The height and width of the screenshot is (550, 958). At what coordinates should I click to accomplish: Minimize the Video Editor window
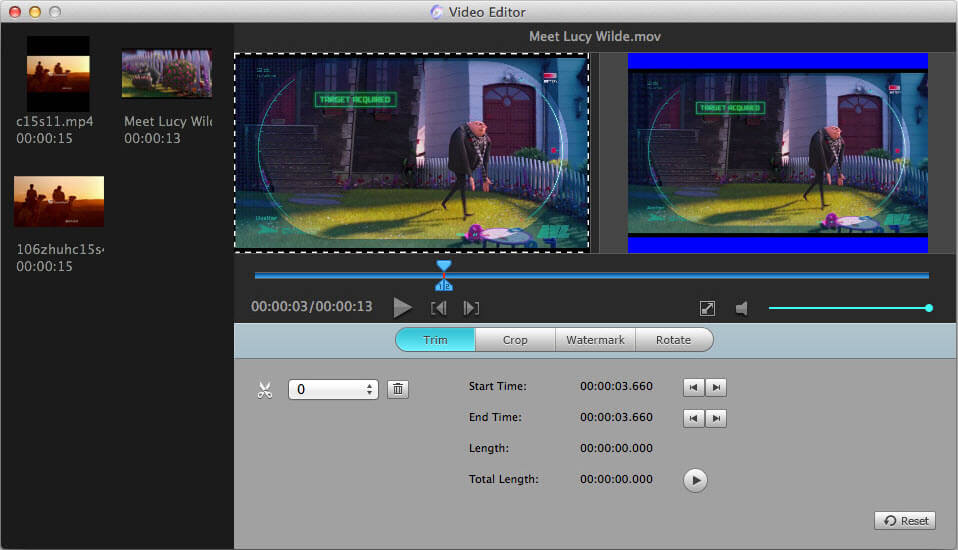click(35, 12)
